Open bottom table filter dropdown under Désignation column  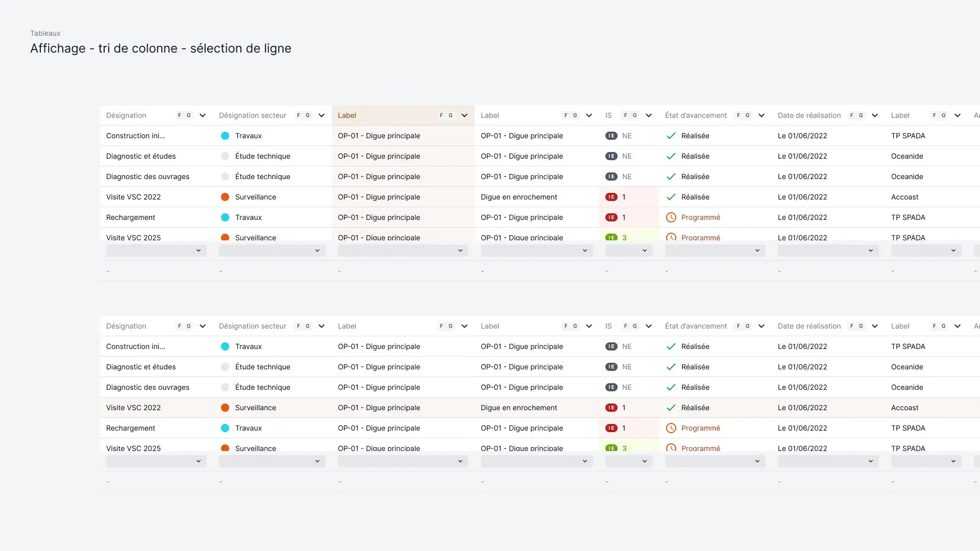tap(156, 461)
